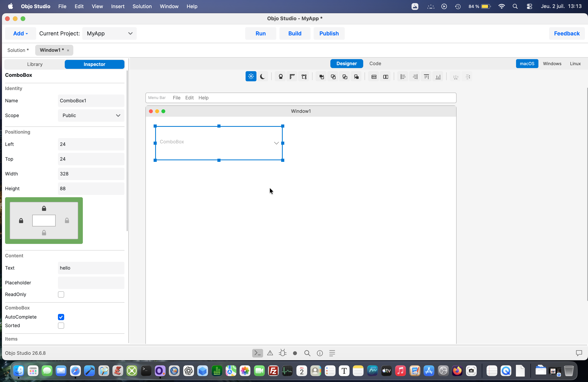Uncheck the AutoComplete checkbox
The height and width of the screenshot is (382, 588).
(61, 317)
